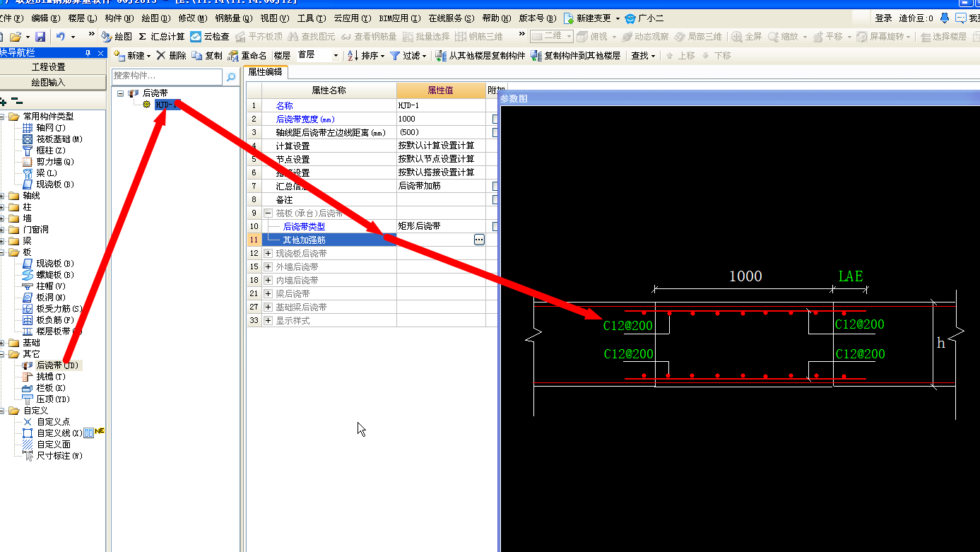
Task: Select 剪力墙(Q) shear wall item
Action: tap(54, 161)
